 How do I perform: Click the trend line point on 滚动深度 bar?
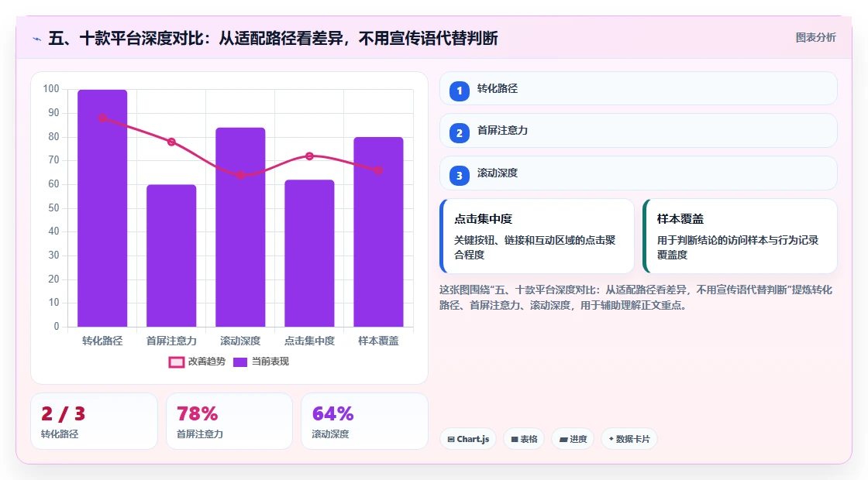[240, 175]
